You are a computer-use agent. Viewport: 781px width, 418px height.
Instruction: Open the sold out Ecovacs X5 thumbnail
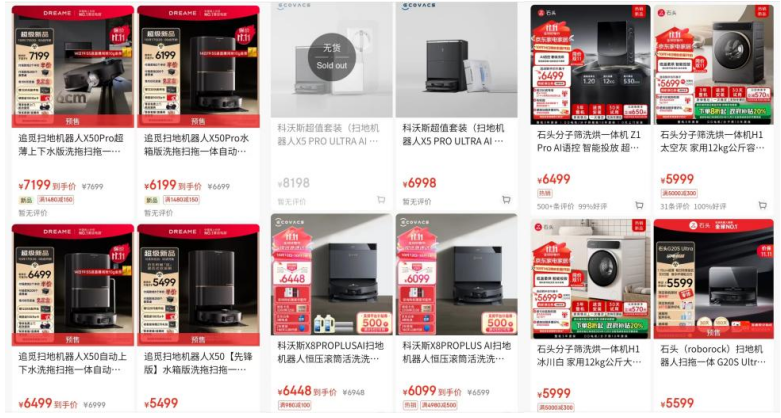332,60
